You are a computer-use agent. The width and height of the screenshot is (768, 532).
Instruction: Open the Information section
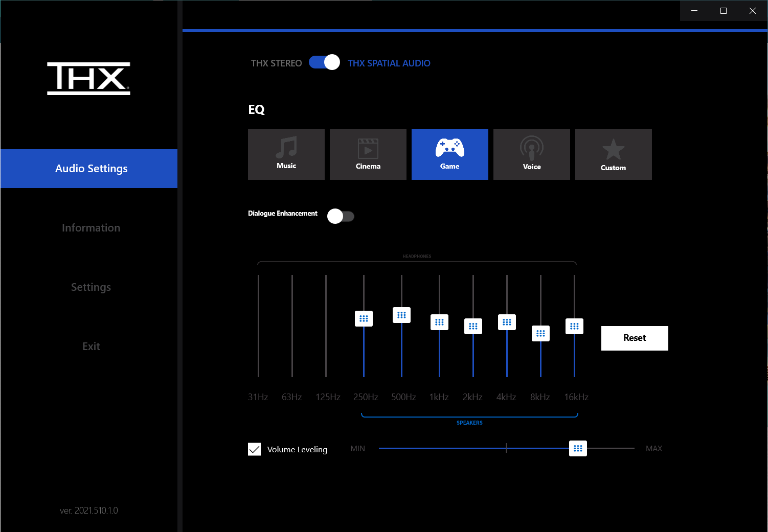click(91, 228)
